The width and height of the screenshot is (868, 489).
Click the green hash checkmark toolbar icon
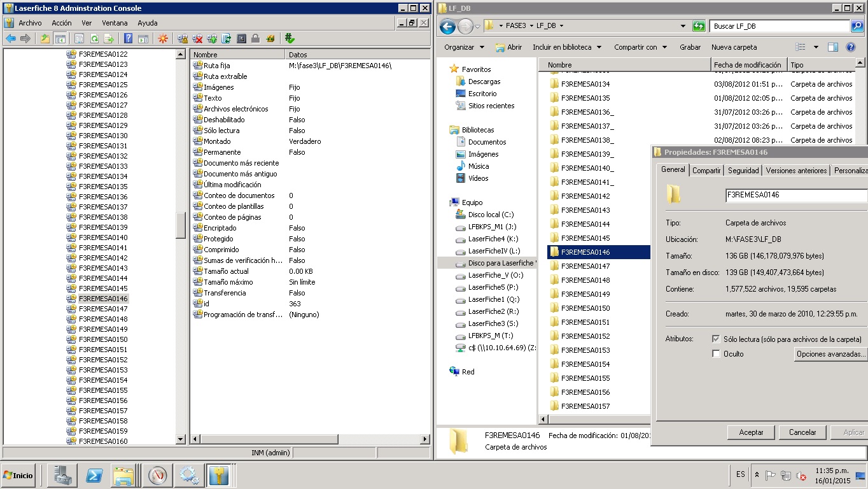290,39
